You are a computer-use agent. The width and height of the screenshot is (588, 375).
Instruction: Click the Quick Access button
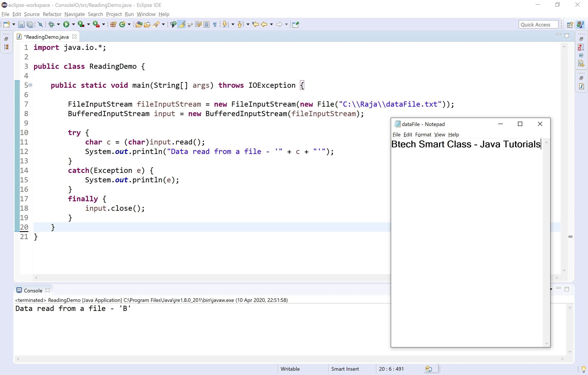point(538,24)
